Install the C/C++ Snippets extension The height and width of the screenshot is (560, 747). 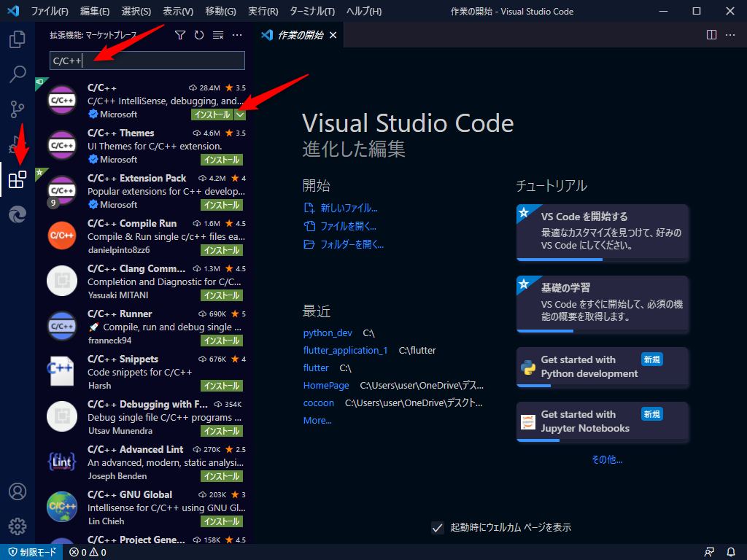coord(222,386)
